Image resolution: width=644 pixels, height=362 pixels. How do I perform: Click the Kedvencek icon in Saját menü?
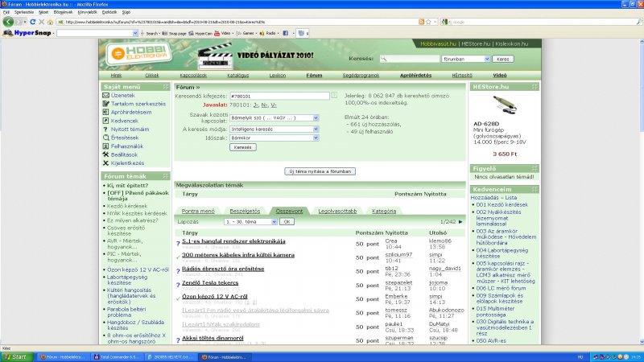[105, 121]
